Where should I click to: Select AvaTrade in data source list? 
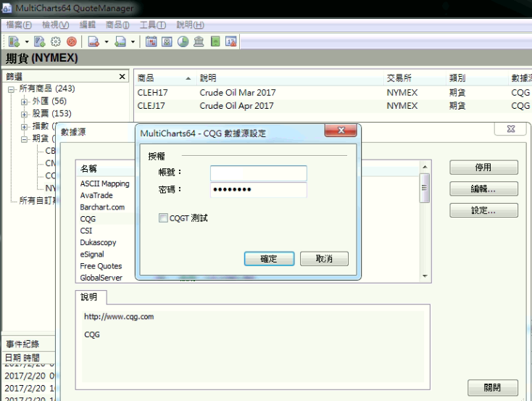pos(96,195)
